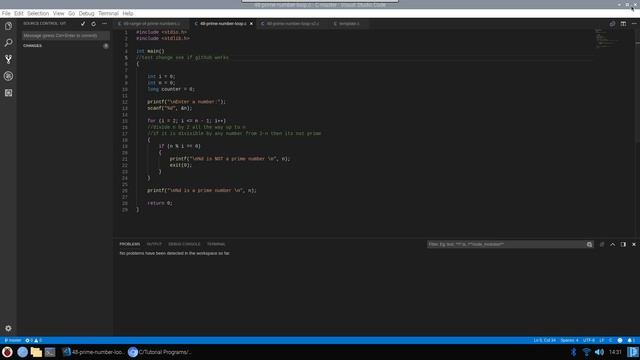
Task: Switch to the DEBUG CONSOLE panel tab
Action: pos(184,244)
